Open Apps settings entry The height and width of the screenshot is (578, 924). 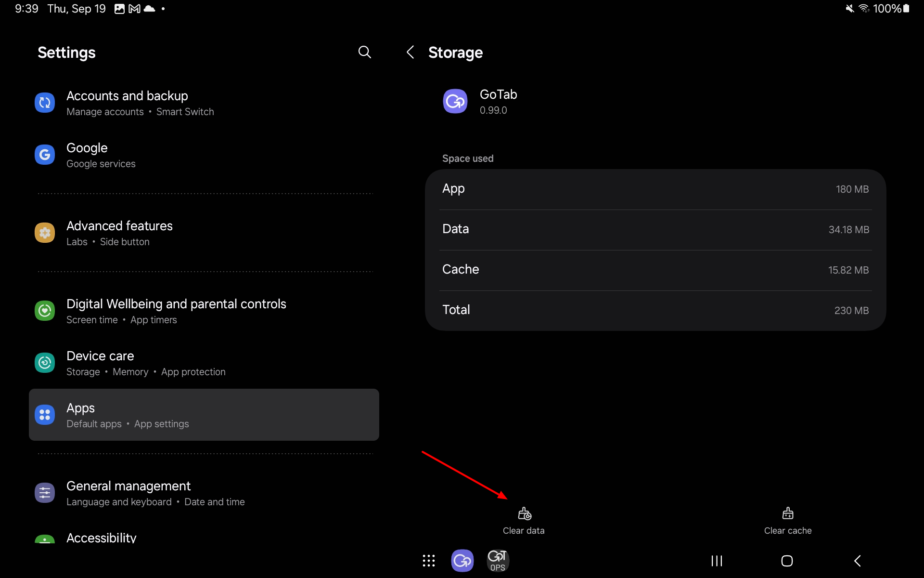204,414
